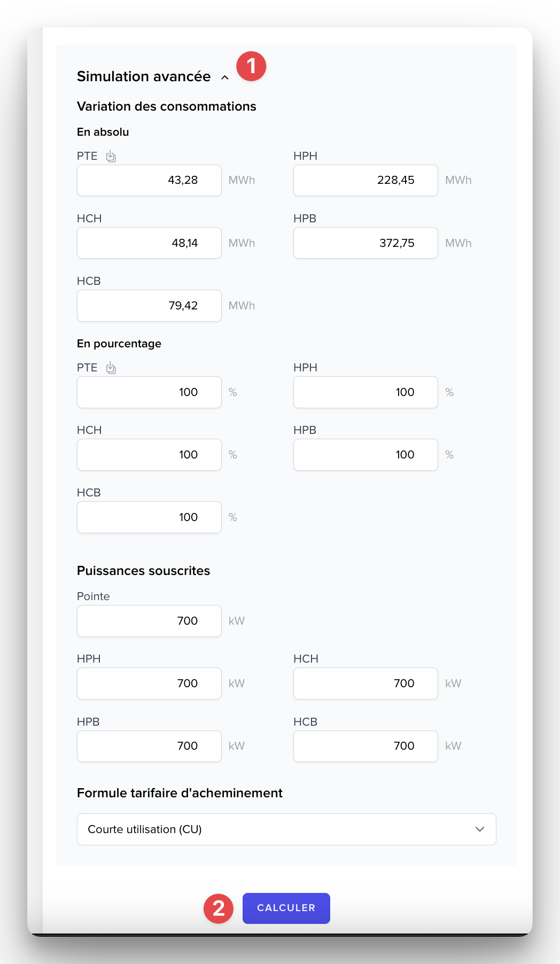The image size is (560, 964).
Task: Click the HPH absolute field showing 228,45
Action: tap(365, 181)
